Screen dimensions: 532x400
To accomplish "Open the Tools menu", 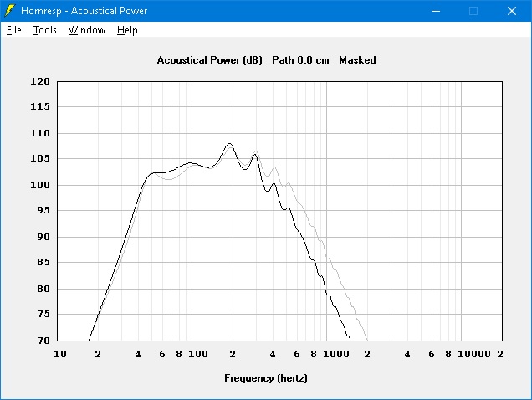I will (x=45, y=30).
